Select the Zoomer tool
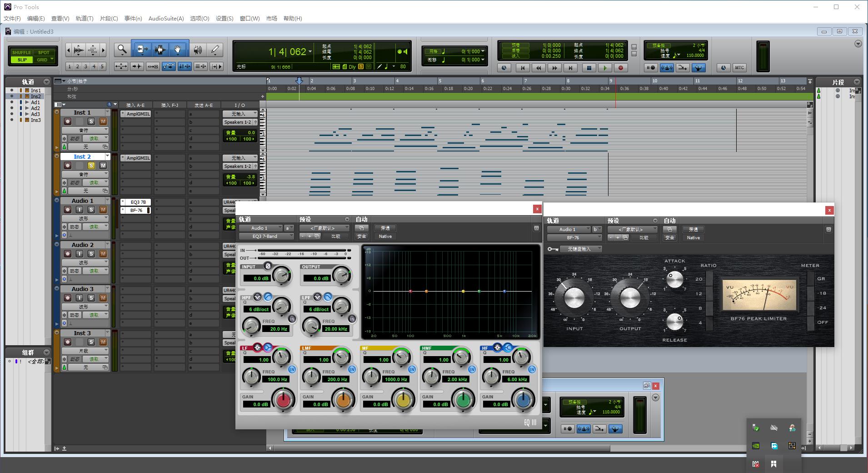The image size is (868, 473). [x=122, y=49]
